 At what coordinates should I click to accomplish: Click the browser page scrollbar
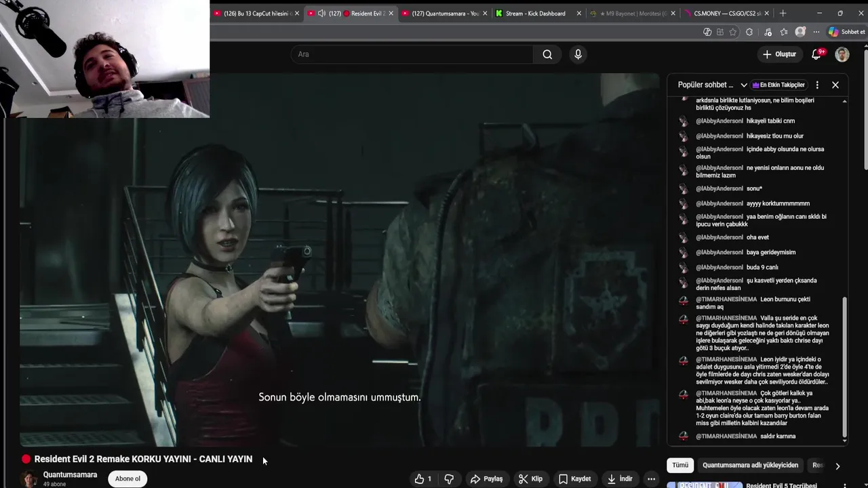tap(865, 108)
